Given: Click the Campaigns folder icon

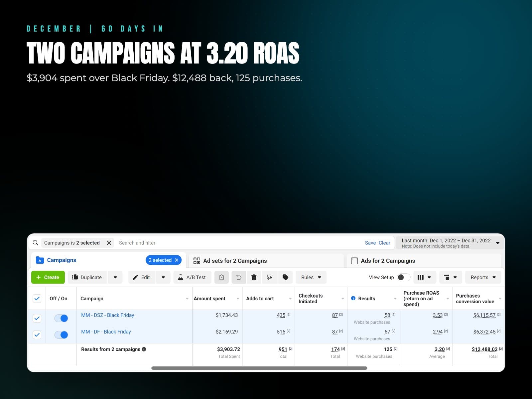Looking at the screenshot, I should (40, 260).
